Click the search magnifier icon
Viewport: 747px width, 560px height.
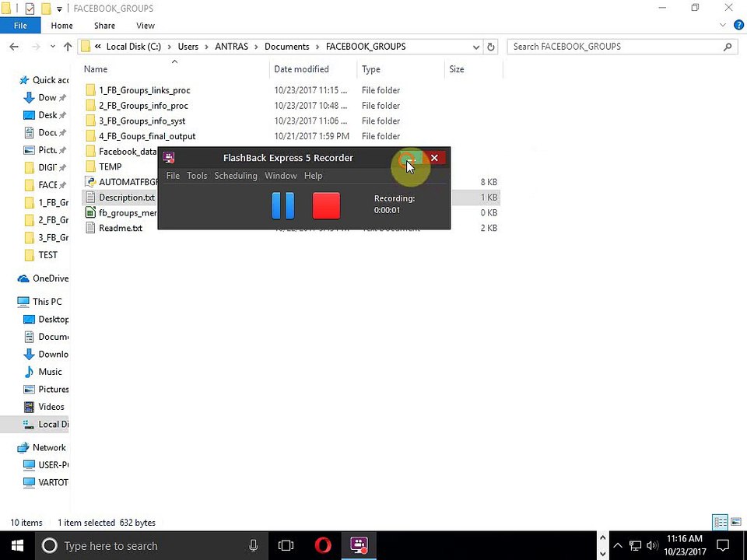(x=728, y=47)
